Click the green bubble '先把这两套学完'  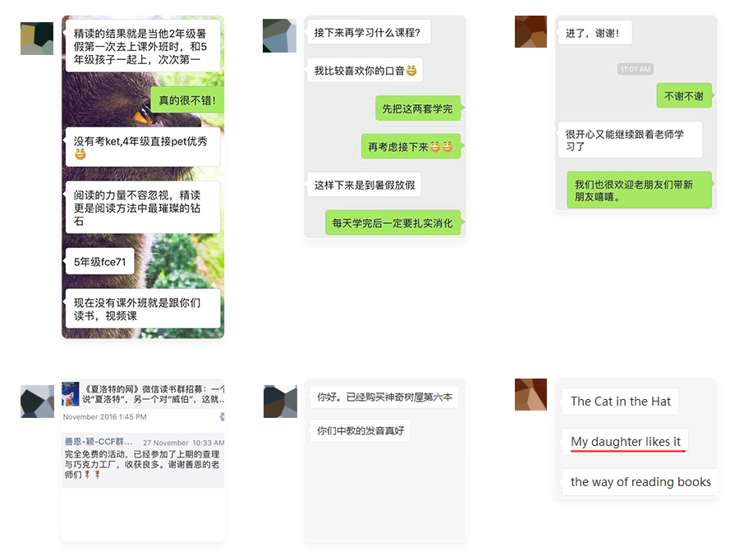[418, 109]
